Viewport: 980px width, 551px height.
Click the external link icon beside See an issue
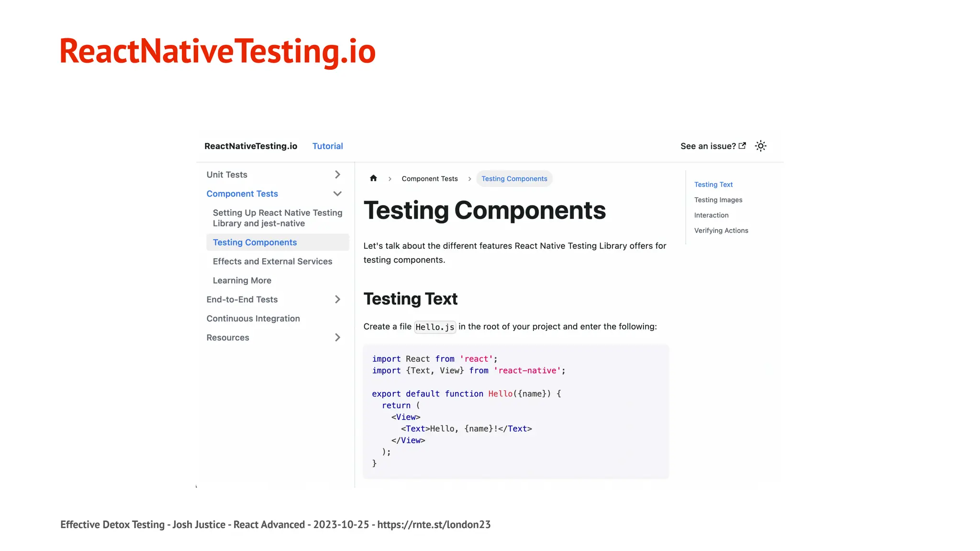click(x=742, y=146)
